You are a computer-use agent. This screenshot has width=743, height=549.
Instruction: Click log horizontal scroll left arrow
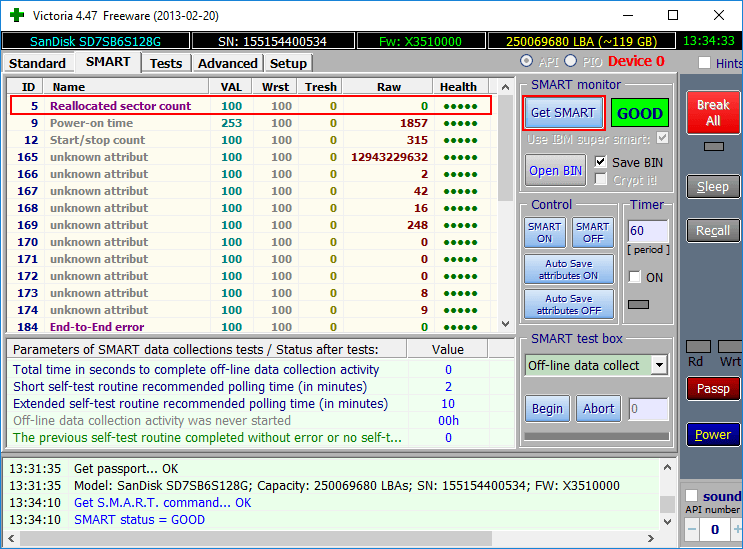[x=11, y=539]
